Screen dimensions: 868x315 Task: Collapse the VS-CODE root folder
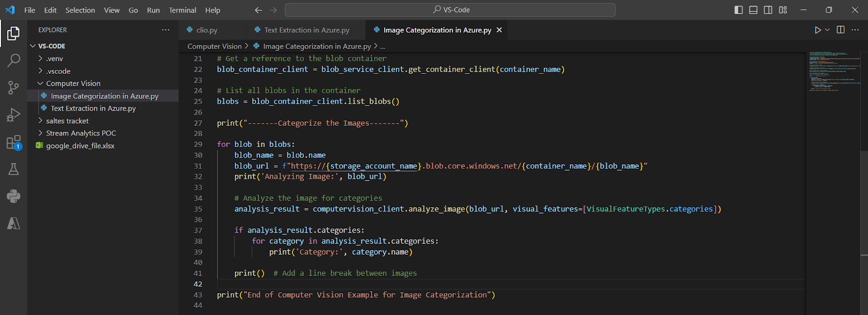pyautogui.click(x=103, y=46)
